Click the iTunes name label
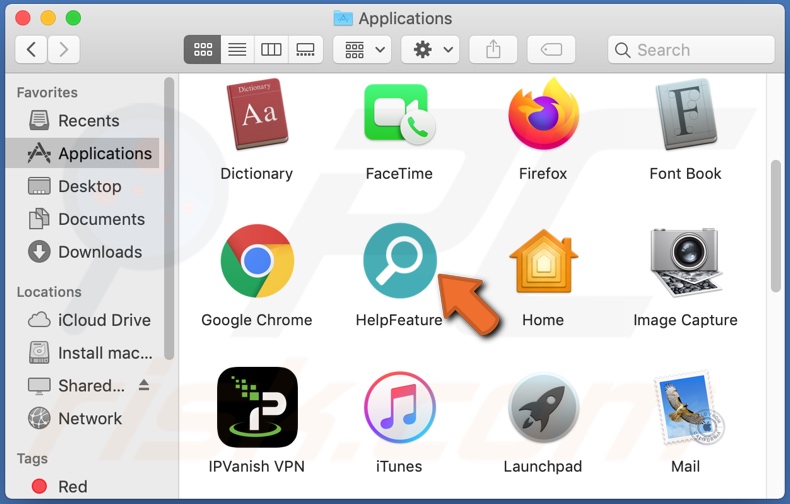Image resolution: width=790 pixels, height=504 pixels. 399,466
